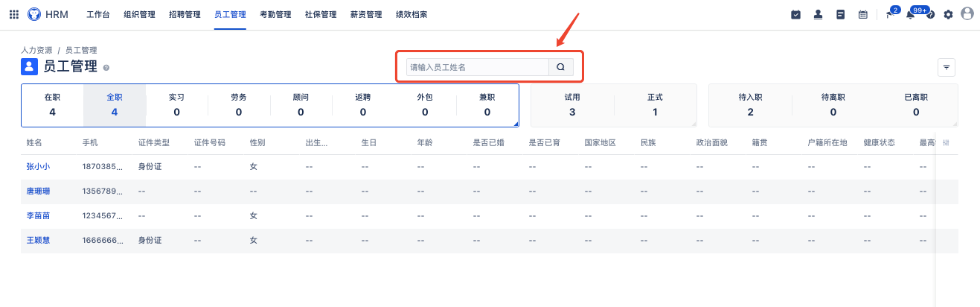Click the magnifier search button

pos(561,67)
